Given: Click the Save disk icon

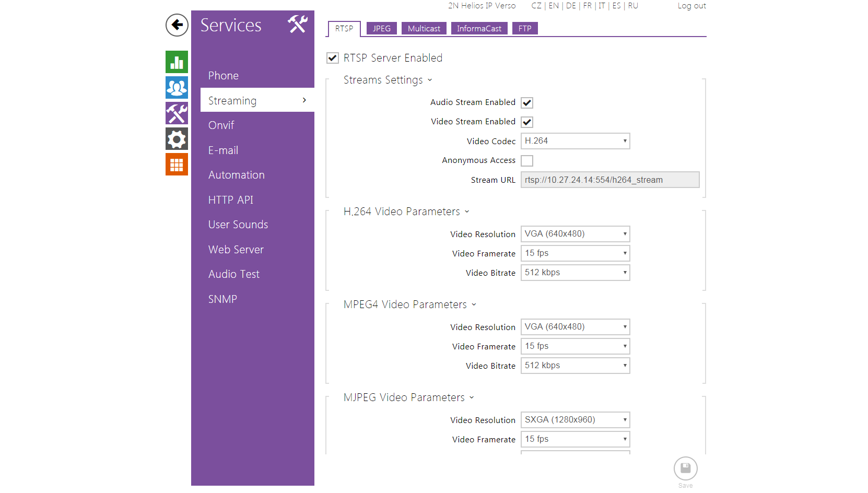Looking at the screenshot, I should click(x=685, y=468).
